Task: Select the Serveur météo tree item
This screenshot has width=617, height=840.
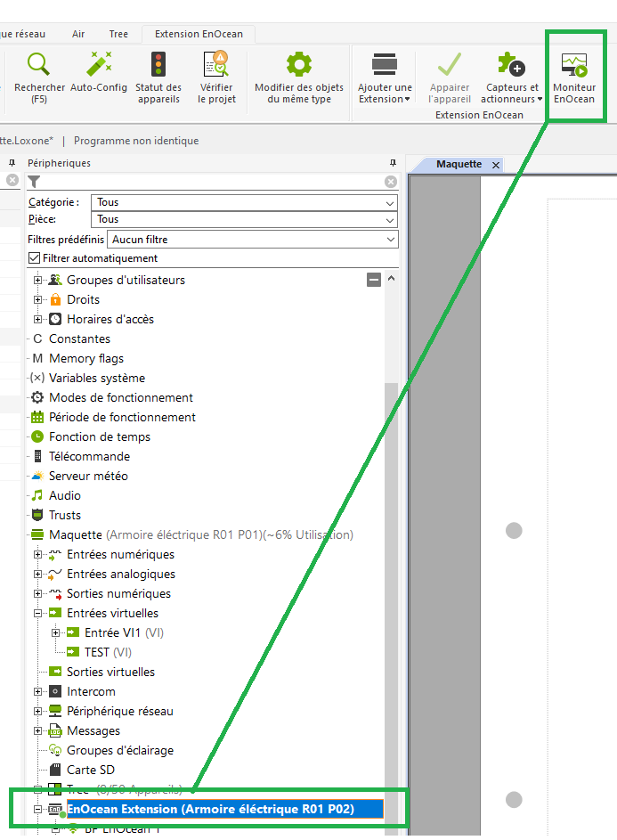Action: coord(87,477)
